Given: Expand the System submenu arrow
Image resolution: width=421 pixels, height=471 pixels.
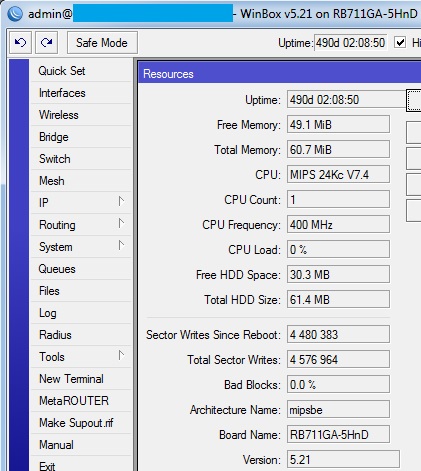Looking at the screenshot, I should 121,245.
